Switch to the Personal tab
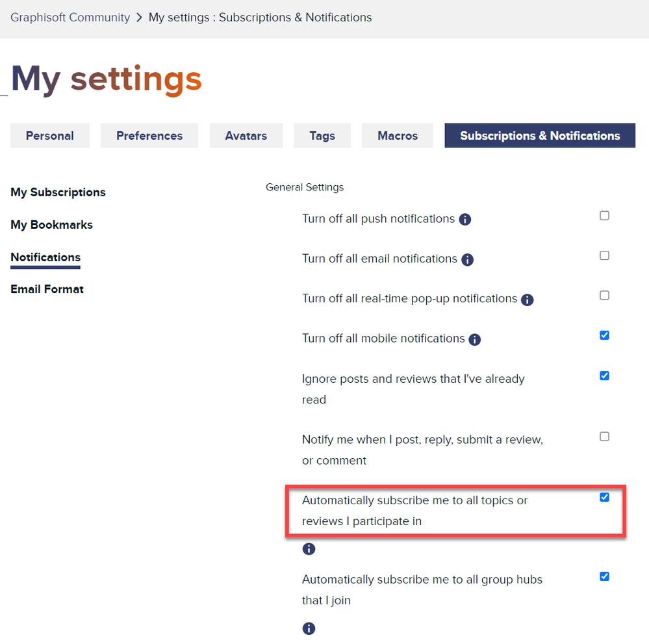The image size is (649, 644). pos(49,136)
